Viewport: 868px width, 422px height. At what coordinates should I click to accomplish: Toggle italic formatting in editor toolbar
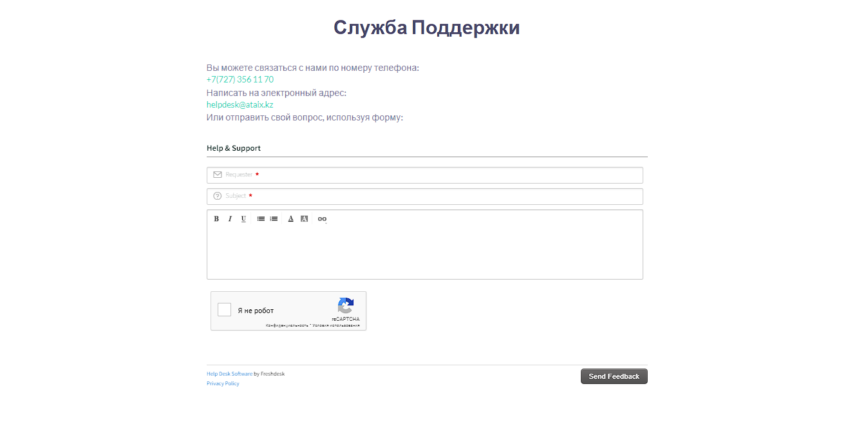coord(230,219)
